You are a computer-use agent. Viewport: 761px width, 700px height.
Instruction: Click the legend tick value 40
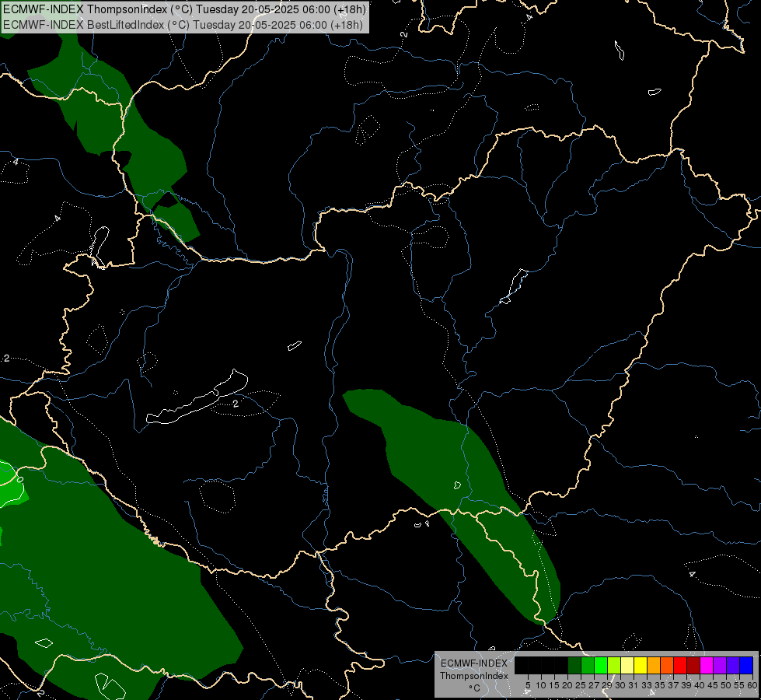click(700, 685)
